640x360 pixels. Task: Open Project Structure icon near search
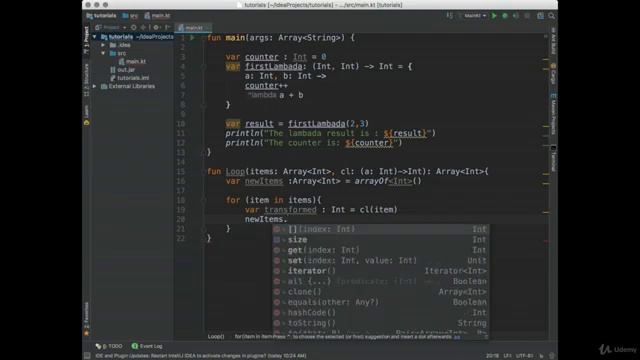coord(540,16)
